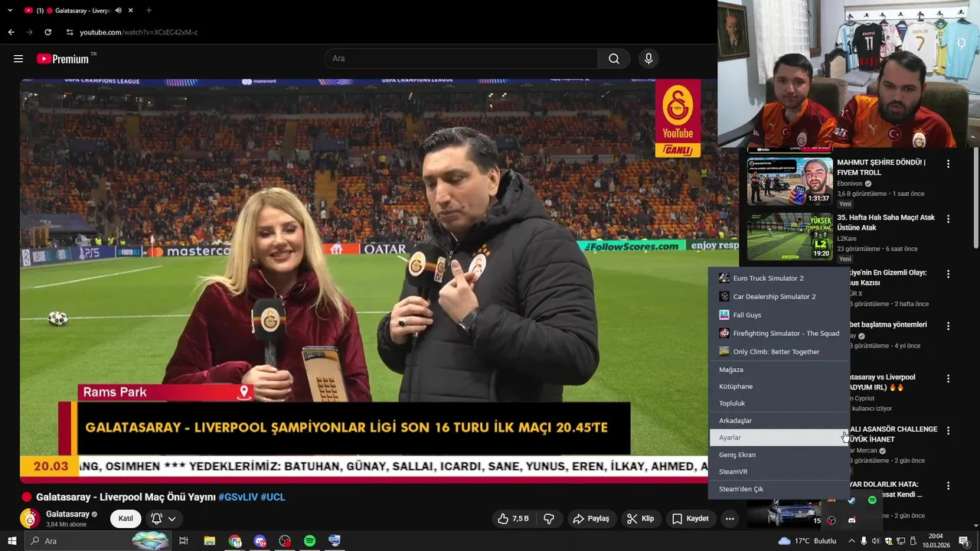Open MAHMUT ŞEHİRE DÖNDÜ video title

click(x=881, y=168)
